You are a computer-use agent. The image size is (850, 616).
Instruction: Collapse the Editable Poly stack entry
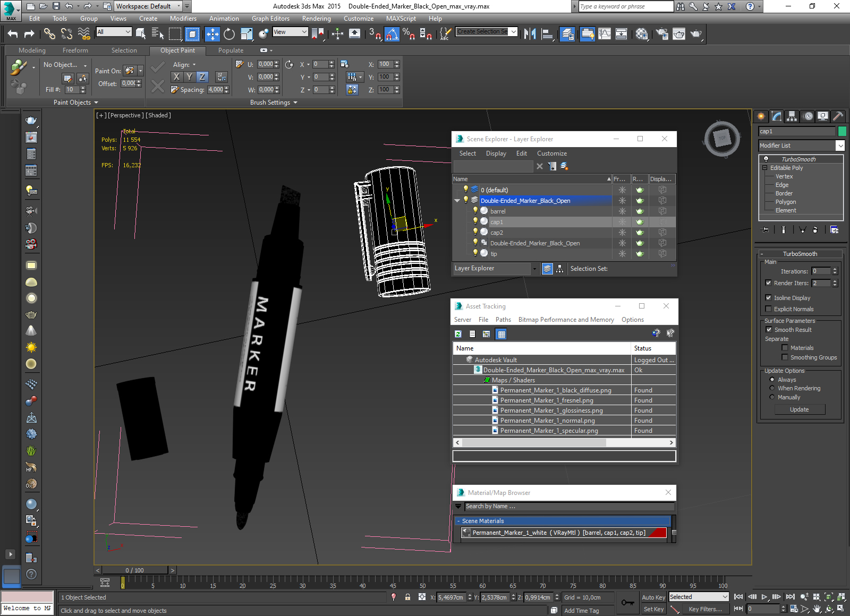(x=765, y=168)
